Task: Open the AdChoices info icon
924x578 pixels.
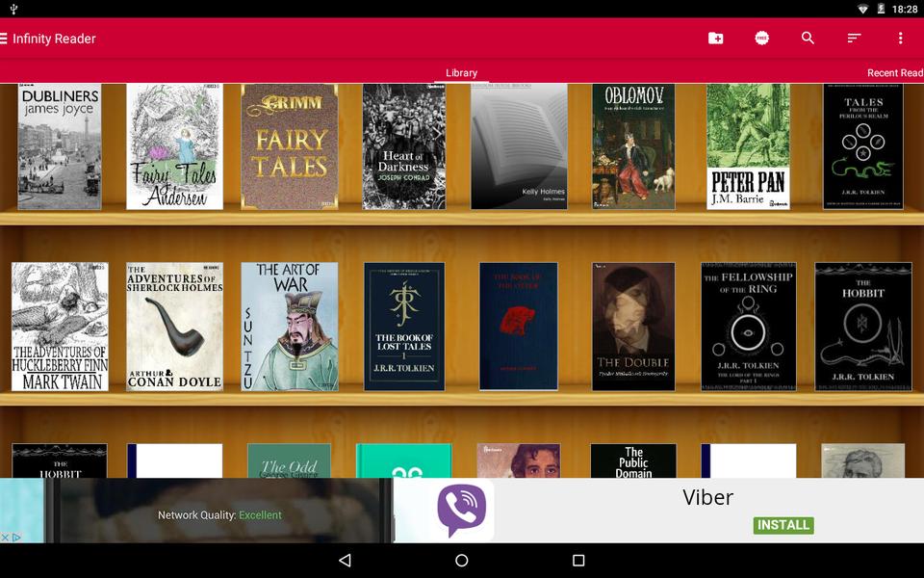Action: pyautogui.click(x=16, y=538)
